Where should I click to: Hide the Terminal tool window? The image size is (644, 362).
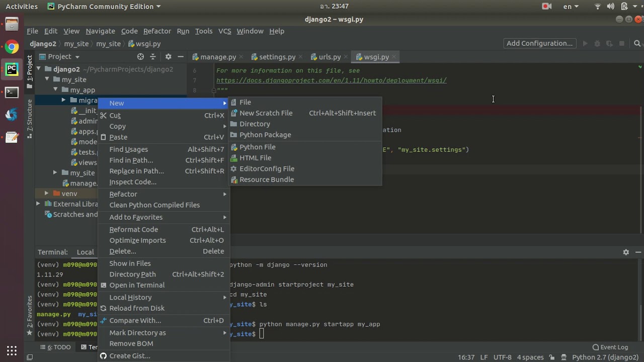click(638, 252)
